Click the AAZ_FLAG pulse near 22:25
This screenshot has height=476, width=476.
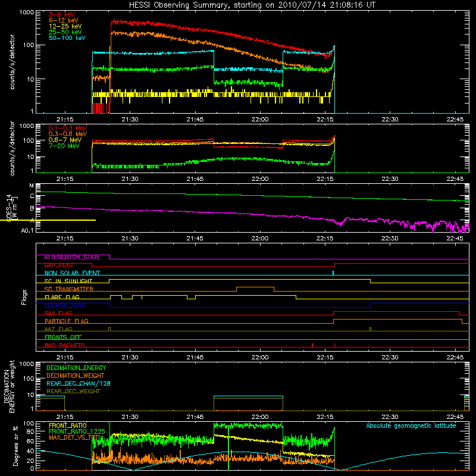pyautogui.click(x=370, y=329)
